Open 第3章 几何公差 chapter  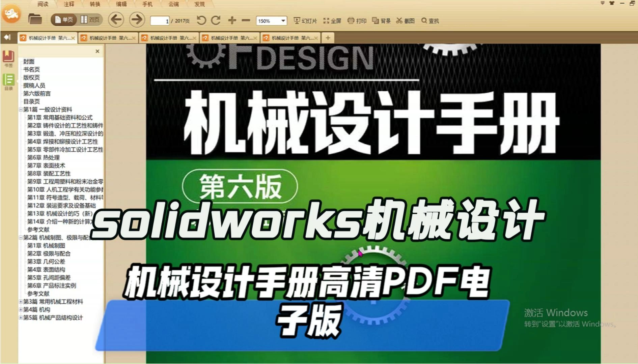[46, 262]
